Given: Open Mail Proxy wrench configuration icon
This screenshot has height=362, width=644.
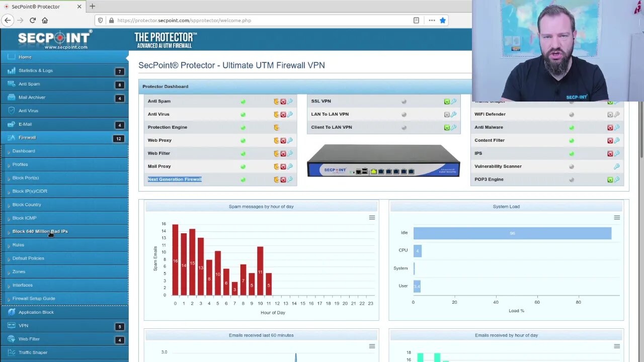Looking at the screenshot, I should pos(290,166).
